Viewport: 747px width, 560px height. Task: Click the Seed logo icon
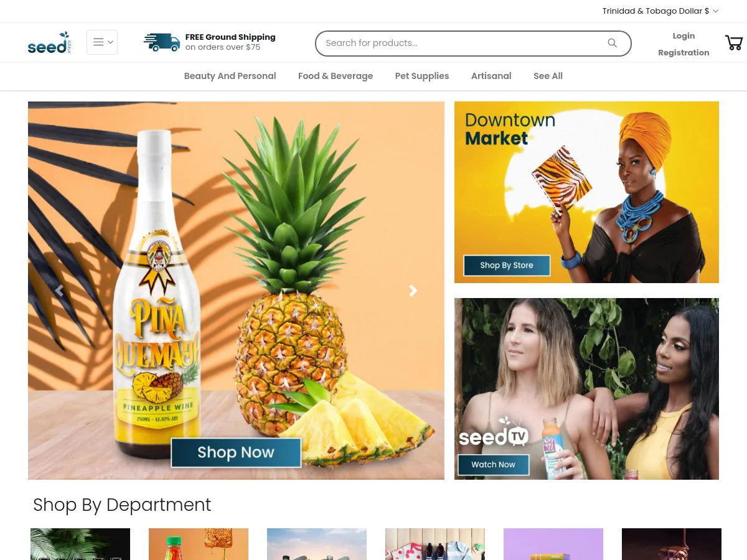pos(50,42)
